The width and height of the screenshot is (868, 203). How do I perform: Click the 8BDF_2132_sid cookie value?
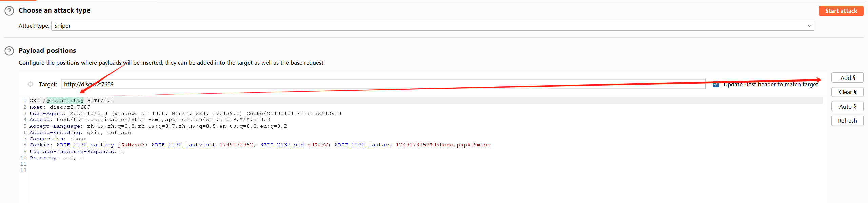point(318,145)
